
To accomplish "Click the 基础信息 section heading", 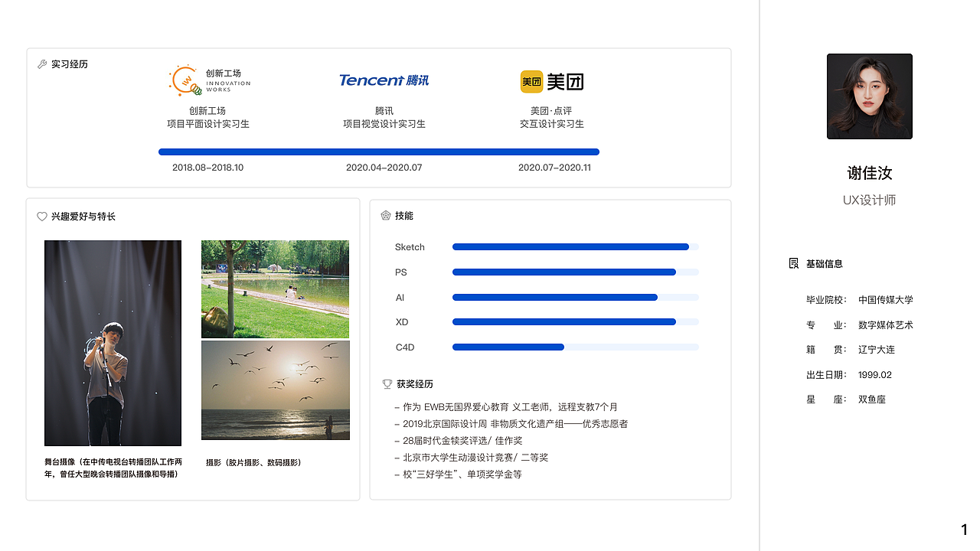I will [825, 263].
